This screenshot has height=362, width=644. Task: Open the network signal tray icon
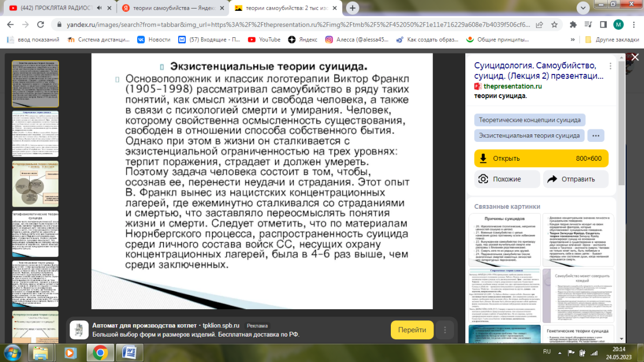[594, 353]
